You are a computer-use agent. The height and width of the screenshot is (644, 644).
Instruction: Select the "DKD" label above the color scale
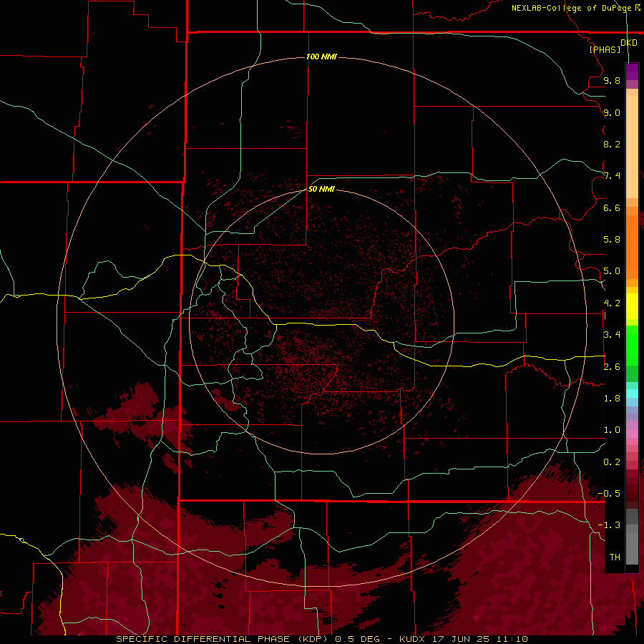click(629, 43)
